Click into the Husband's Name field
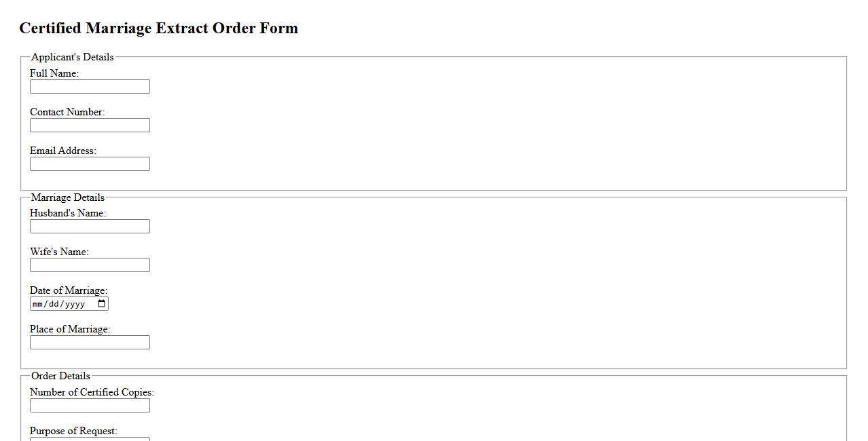The width and height of the screenshot is (868, 441). (x=90, y=227)
